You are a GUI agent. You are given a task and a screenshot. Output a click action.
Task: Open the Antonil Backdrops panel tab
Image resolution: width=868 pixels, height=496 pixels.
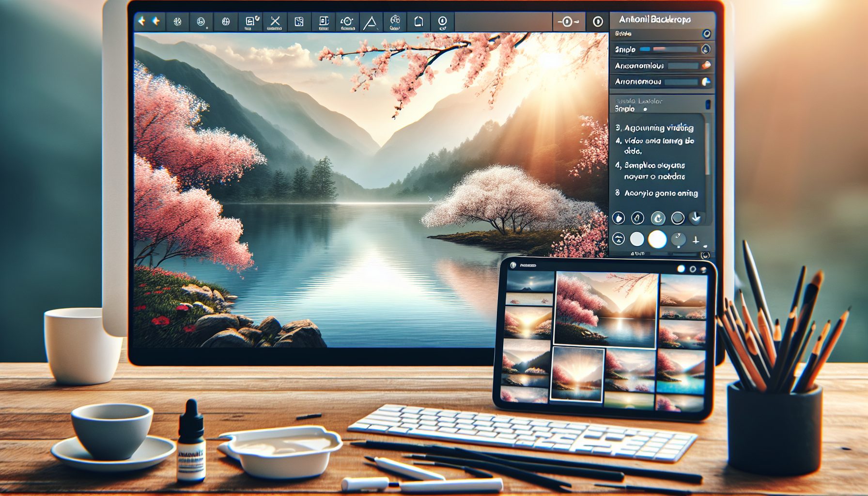pos(654,20)
